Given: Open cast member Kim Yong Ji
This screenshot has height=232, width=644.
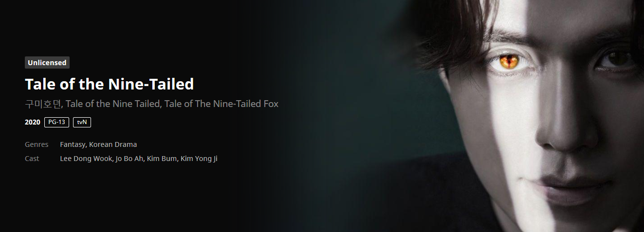Looking at the screenshot, I should tap(199, 159).
